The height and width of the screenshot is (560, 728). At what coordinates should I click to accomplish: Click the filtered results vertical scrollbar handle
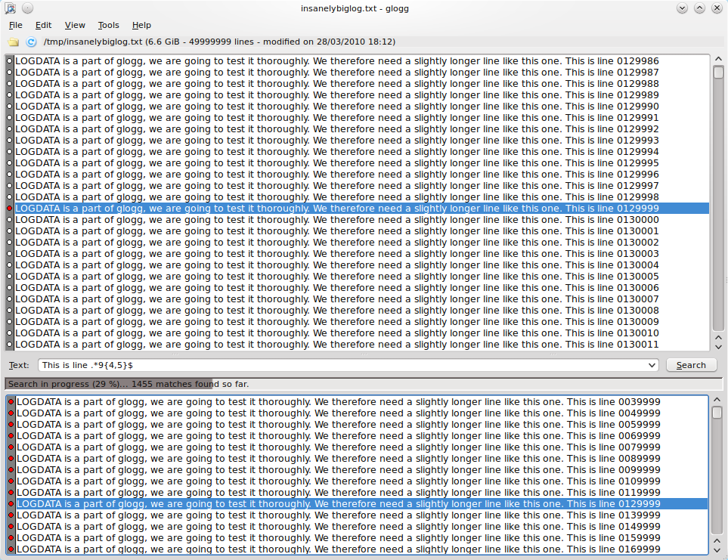717,413
